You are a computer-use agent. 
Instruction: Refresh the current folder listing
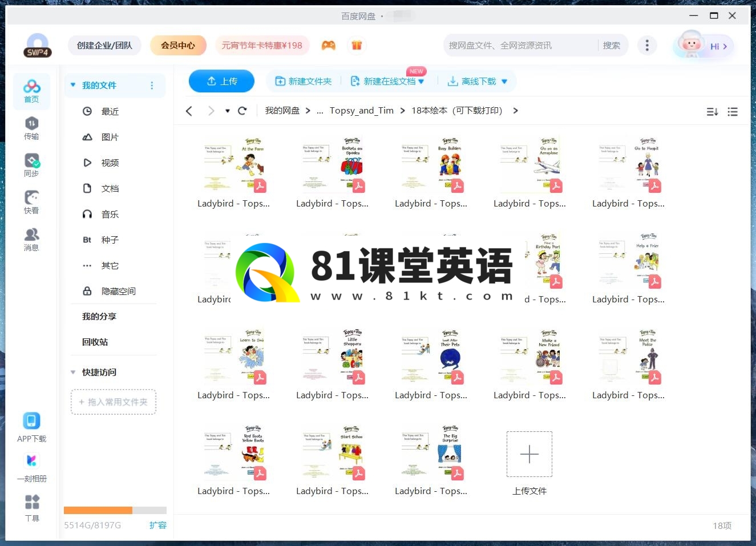(242, 111)
